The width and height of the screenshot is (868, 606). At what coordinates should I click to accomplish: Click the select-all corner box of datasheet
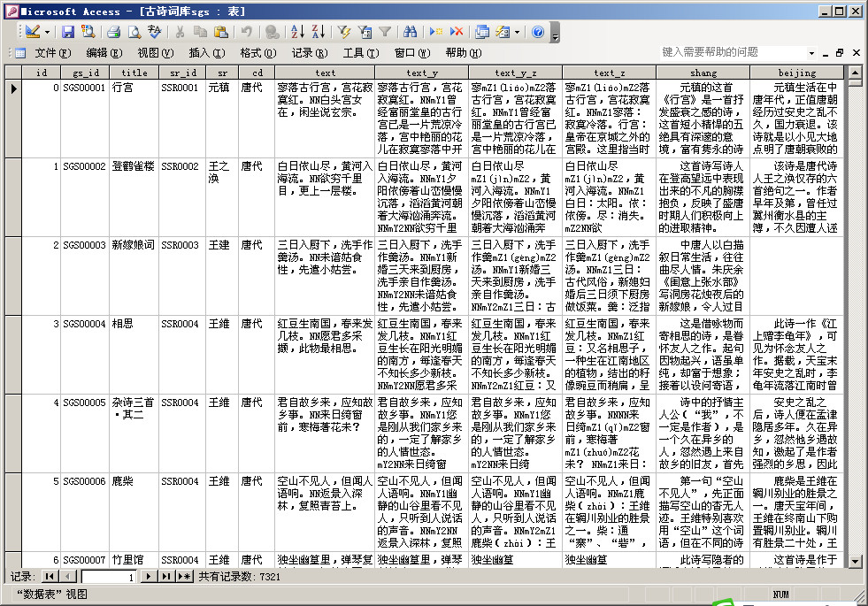pos(13,73)
